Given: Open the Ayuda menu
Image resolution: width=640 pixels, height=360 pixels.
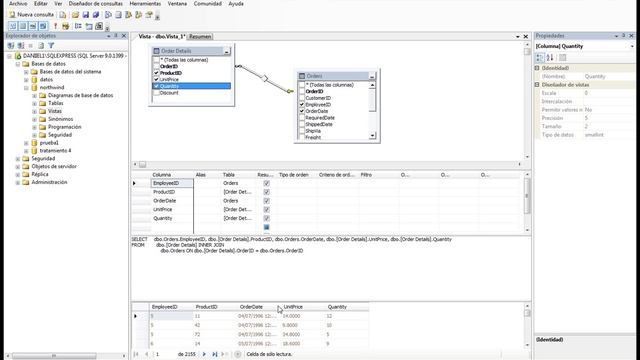Looking at the screenshot, I should (236, 4).
